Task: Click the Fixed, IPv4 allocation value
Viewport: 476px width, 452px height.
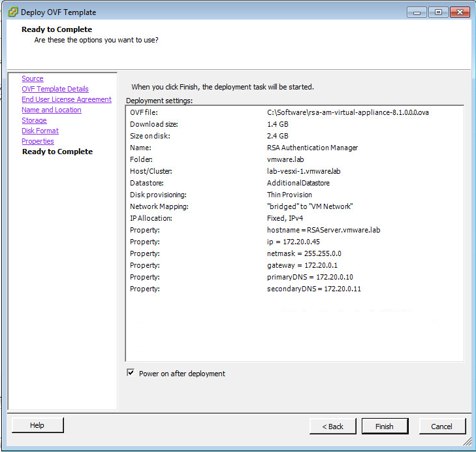Action: tap(285, 218)
